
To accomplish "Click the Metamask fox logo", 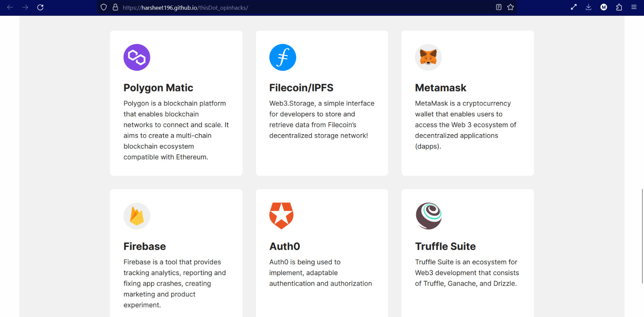I will [428, 57].
